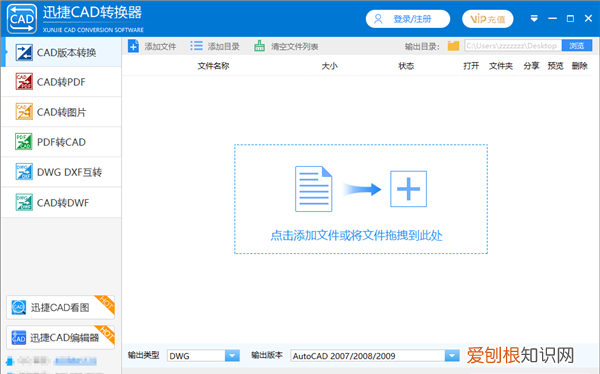Minimize the CAD converter window
The height and width of the screenshot is (374, 600).
coord(552,18)
